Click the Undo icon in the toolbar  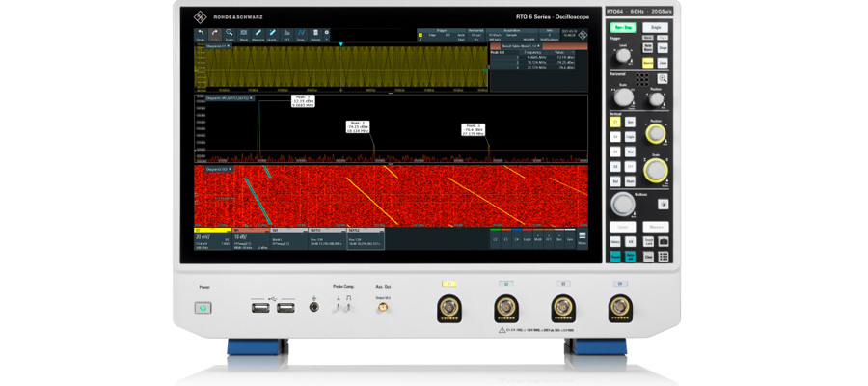coord(201,34)
